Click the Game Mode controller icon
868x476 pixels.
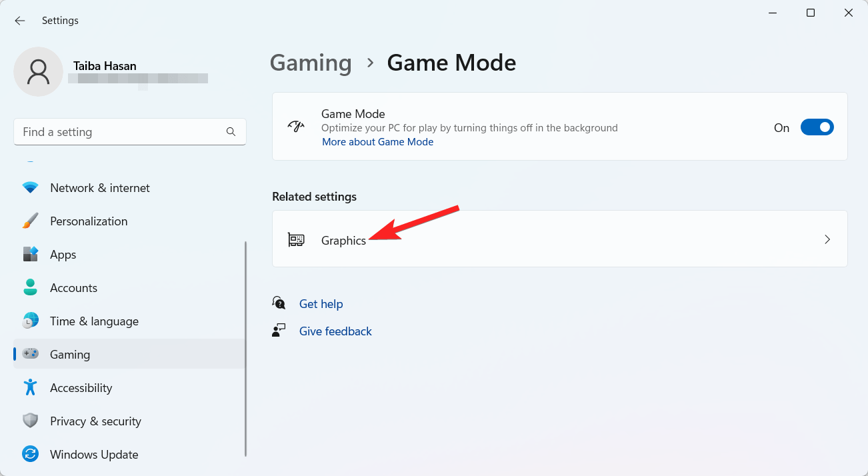295,126
